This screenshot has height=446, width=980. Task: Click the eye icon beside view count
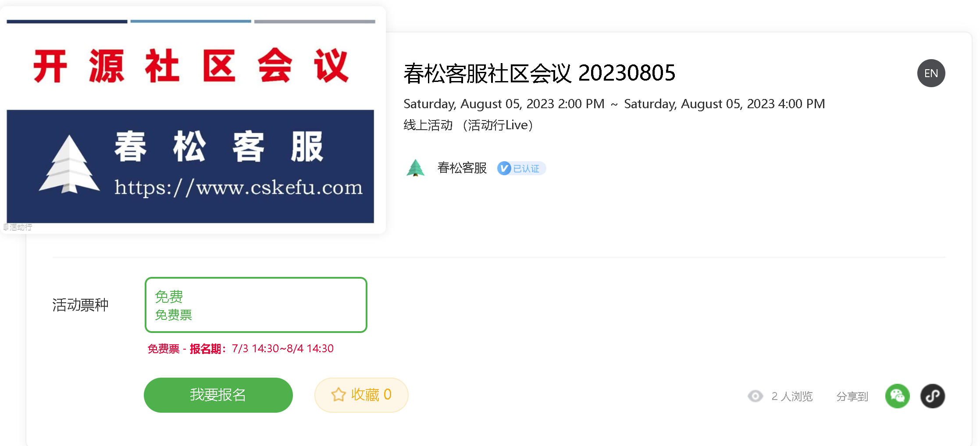click(x=755, y=396)
